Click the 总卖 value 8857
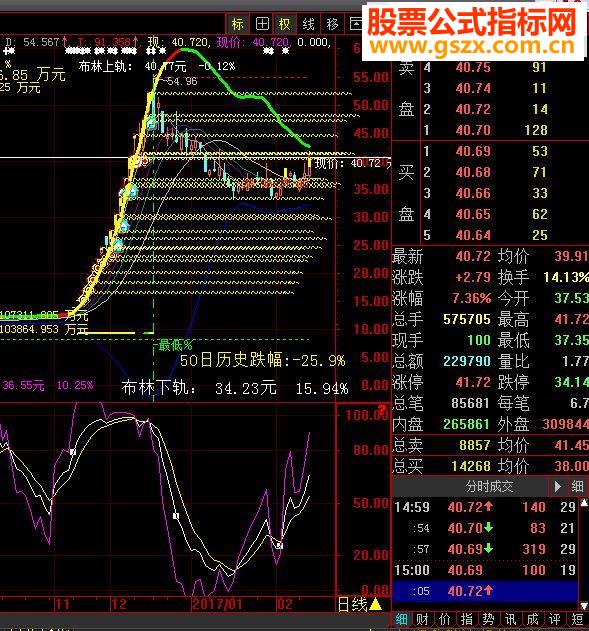 click(x=475, y=445)
